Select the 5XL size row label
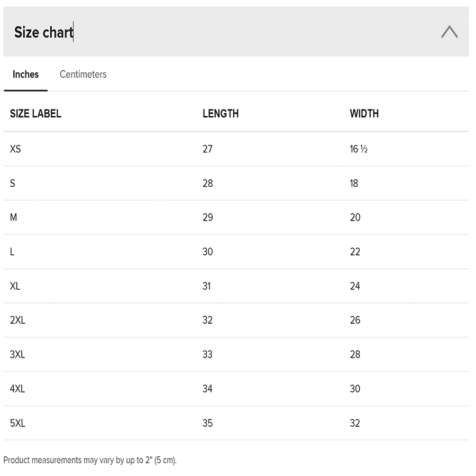476x476 pixels. [17, 423]
